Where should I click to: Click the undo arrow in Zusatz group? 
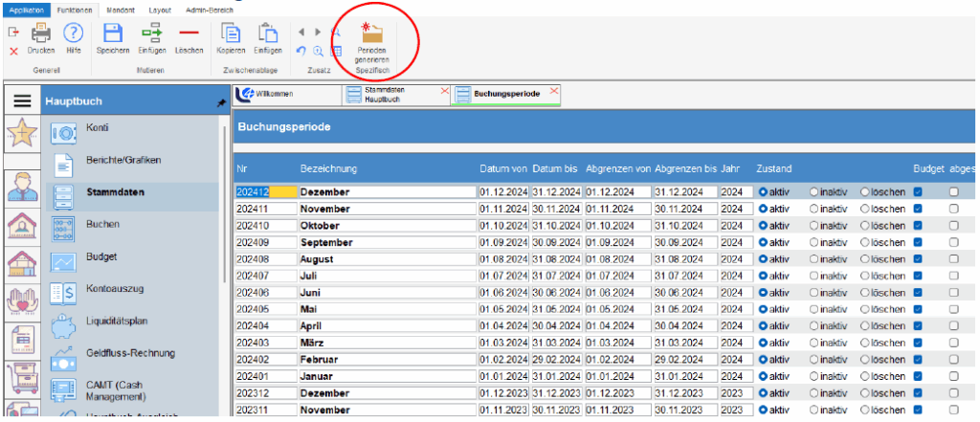tap(301, 51)
